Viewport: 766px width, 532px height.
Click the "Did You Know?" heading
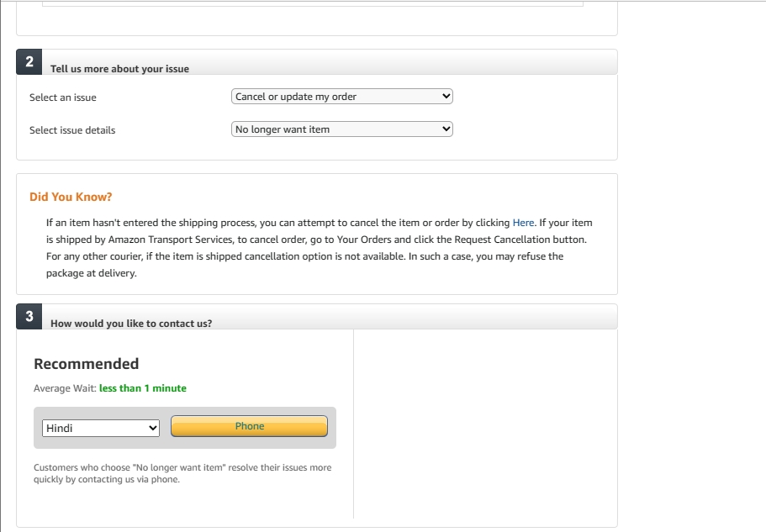(x=71, y=197)
